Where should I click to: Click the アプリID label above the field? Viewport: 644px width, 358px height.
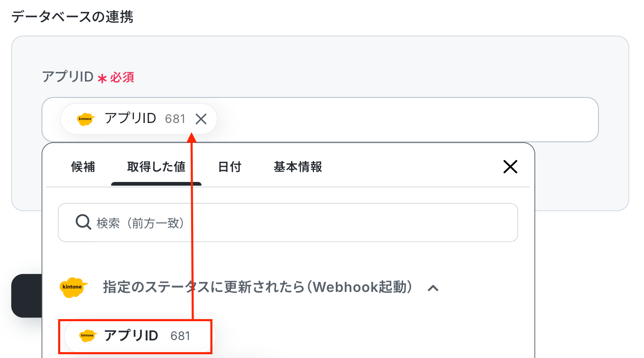(68, 77)
